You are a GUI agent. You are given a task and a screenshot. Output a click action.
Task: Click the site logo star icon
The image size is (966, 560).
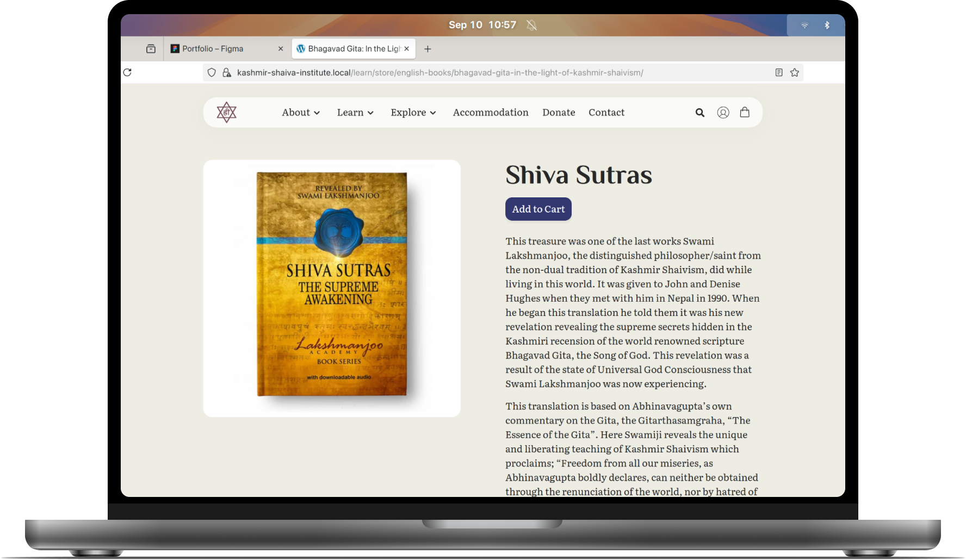click(226, 113)
